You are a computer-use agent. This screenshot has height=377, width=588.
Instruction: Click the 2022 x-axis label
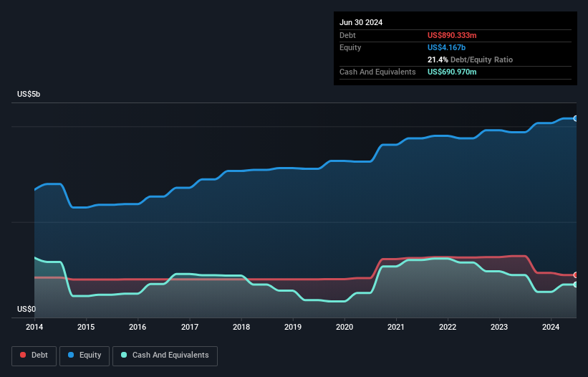(448, 327)
